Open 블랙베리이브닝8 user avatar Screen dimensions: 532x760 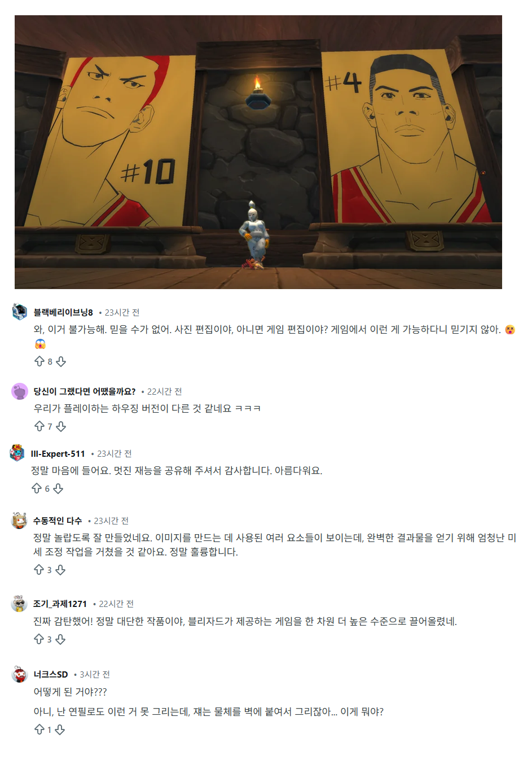coord(20,312)
